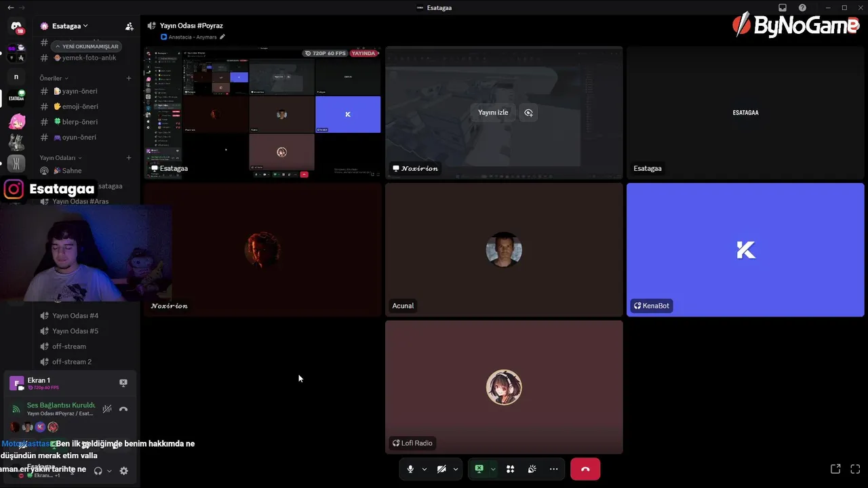Select the 'n' server in the sidebar
This screenshot has height=488, width=868.
(16, 77)
